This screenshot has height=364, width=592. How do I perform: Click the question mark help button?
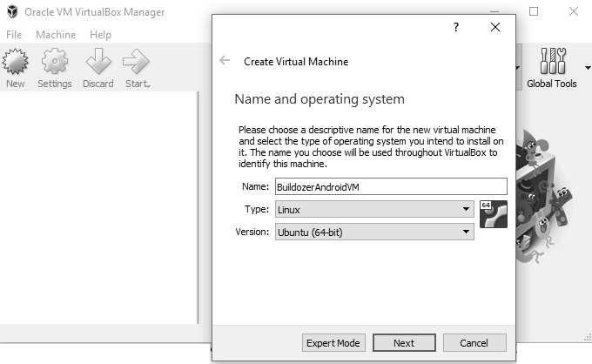point(456,27)
